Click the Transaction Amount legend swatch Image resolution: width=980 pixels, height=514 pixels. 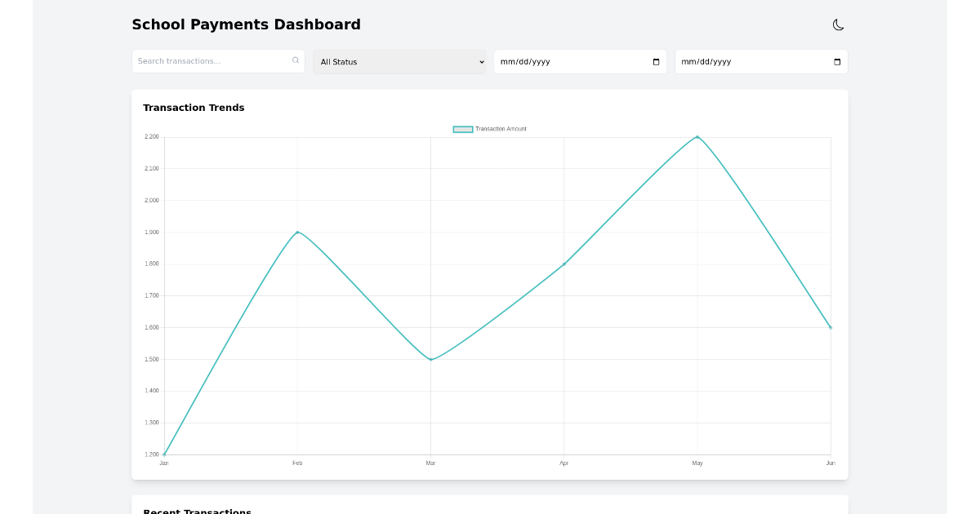[x=462, y=129]
